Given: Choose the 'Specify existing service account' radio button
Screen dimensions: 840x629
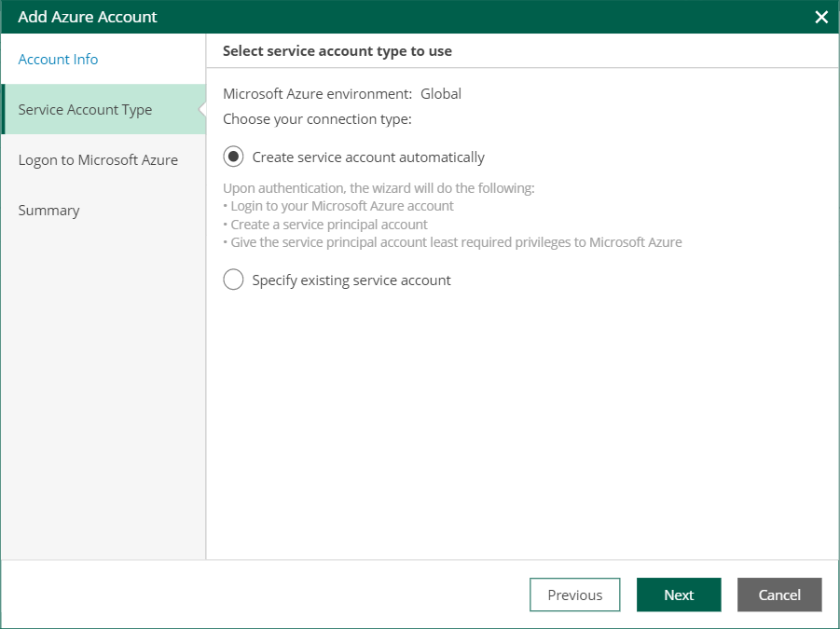Looking at the screenshot, I should [233, 280].
